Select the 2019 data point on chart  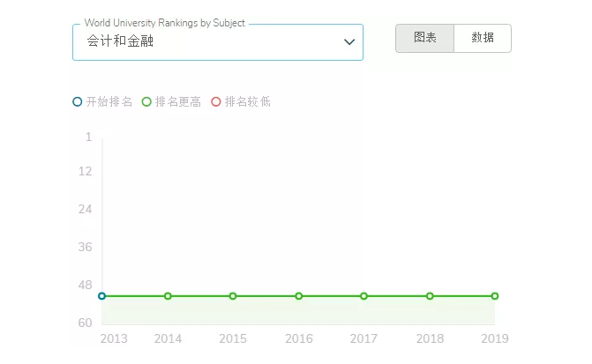pos(495,296)
